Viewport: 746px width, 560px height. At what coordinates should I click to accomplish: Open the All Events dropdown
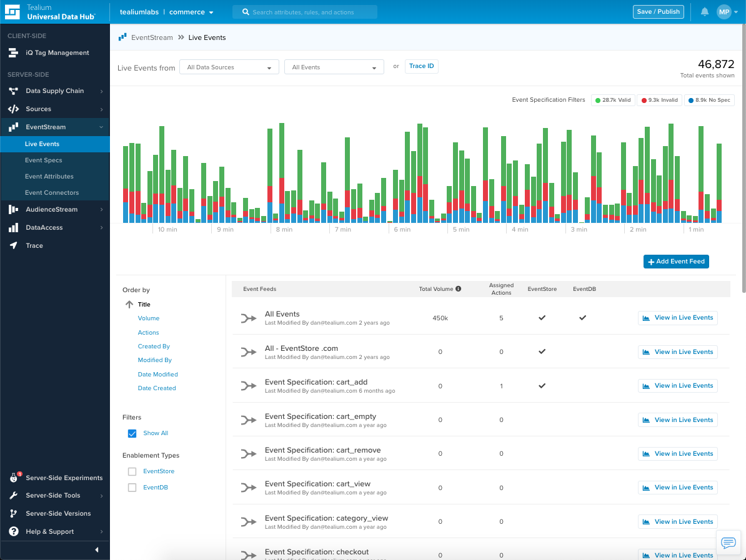click(x=334, y=67)
